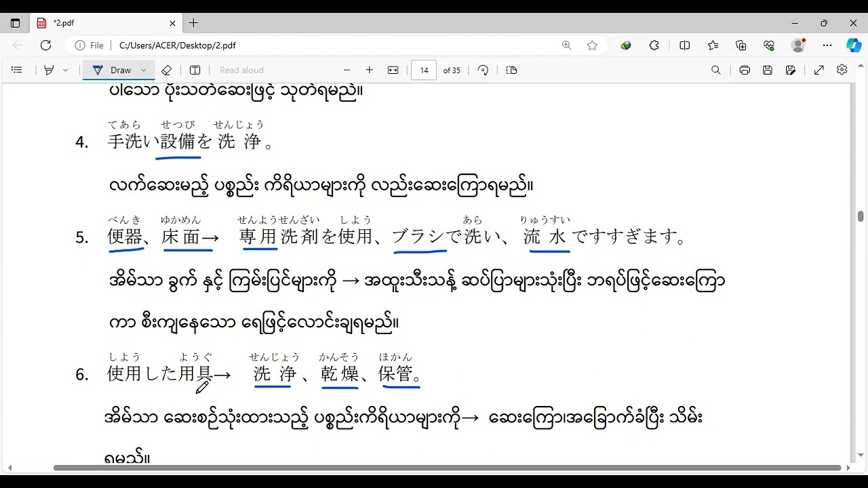Image resolution: width=868 pixels, height=488 pixels.
Task: Click the word 保管 in item 6
Action: coord(395,373)
